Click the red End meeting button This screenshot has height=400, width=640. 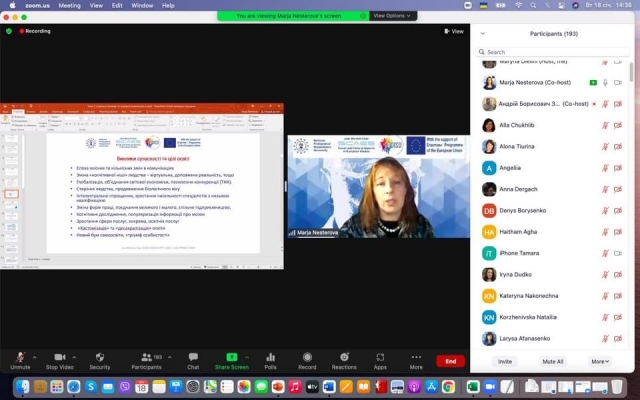(x=451, y=361)
